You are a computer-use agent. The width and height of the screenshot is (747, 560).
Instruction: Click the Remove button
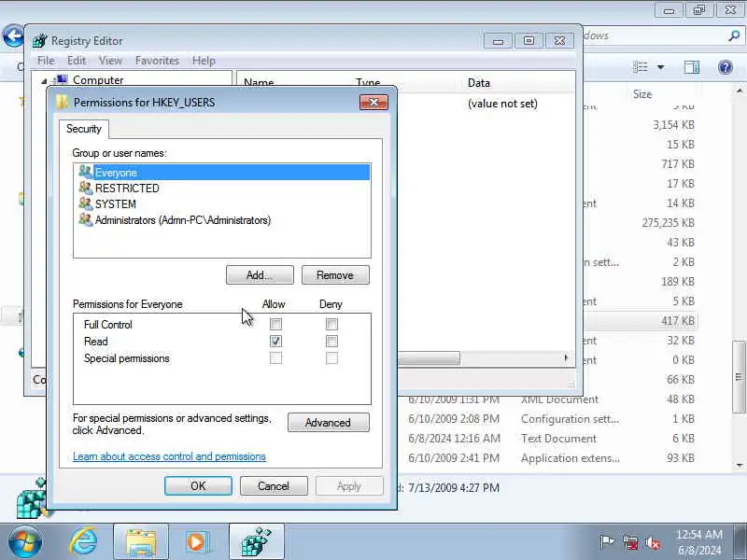click(x=335, y=275)
